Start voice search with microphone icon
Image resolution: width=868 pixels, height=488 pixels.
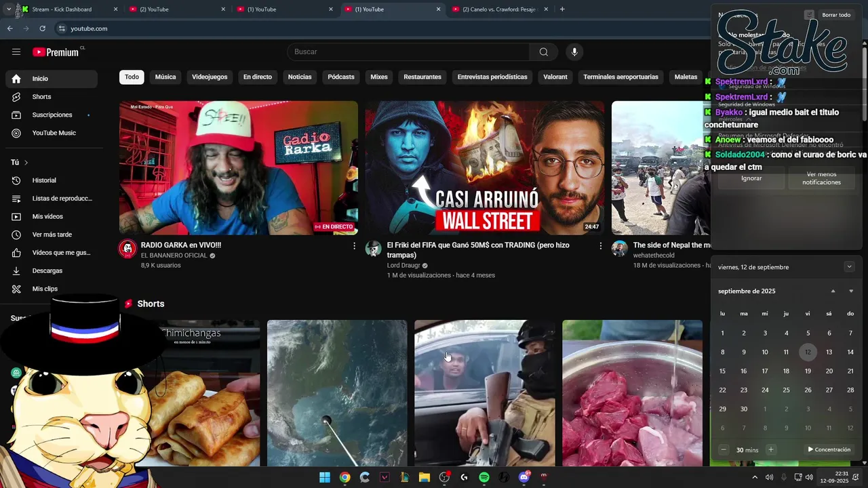click(574, 52)
